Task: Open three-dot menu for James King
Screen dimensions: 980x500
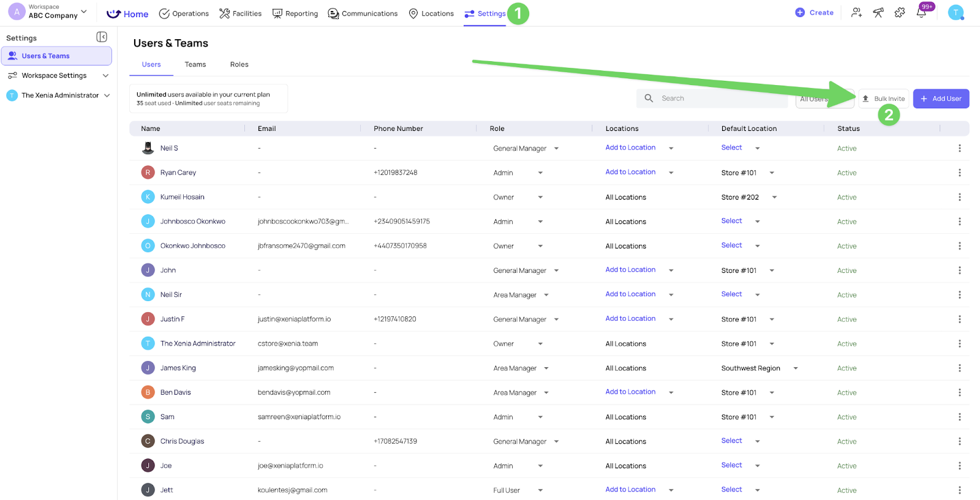Action: 959,368
